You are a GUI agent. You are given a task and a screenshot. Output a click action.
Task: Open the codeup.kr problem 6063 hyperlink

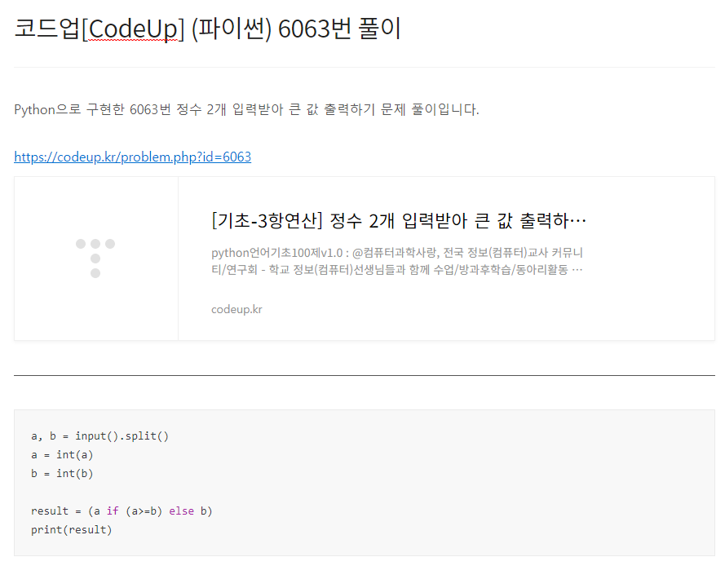[133, 157]
